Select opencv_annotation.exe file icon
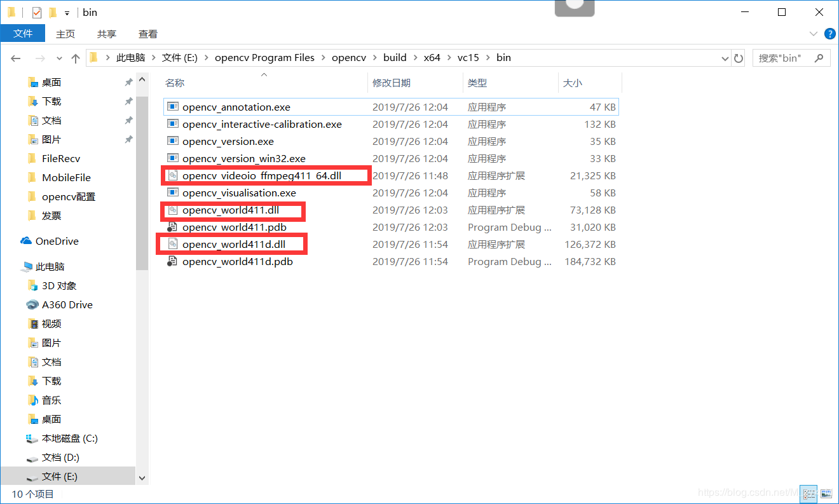Screen dimensions: 839x504 pyautogui.click(x=173, y=107)
